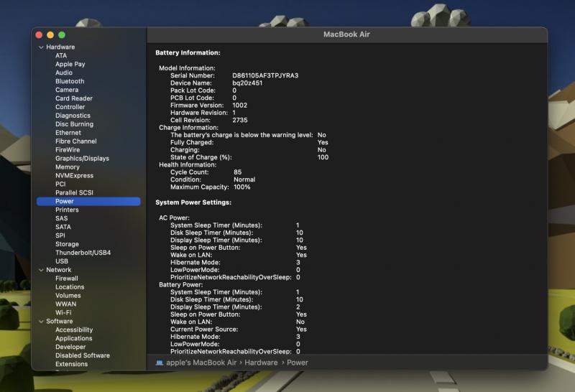Open Locations under Network
575x392 pixels.
point(70,287)
